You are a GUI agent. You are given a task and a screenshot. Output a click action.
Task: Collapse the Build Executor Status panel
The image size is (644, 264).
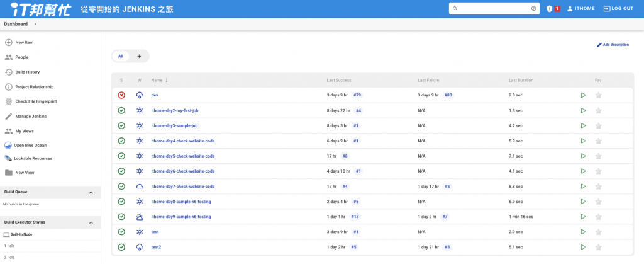click(91, 222)
